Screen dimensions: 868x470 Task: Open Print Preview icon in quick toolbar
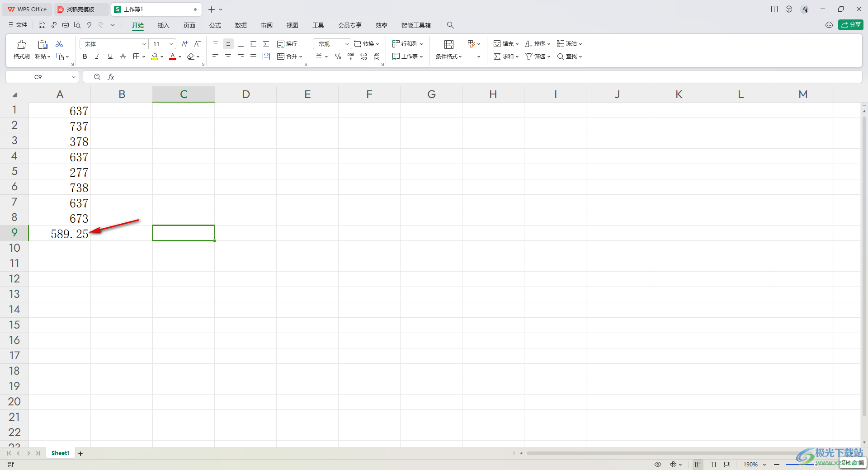[x=77, y=25]
